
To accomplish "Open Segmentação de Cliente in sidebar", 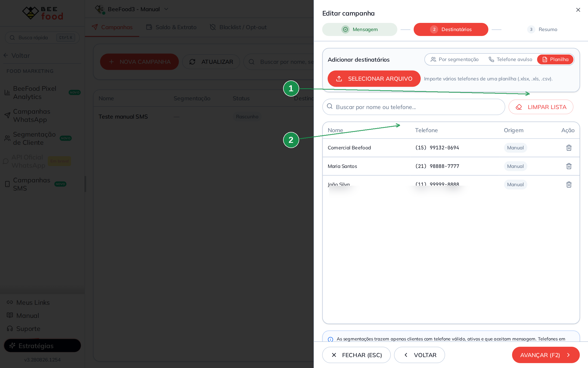I will coord(42,138).
